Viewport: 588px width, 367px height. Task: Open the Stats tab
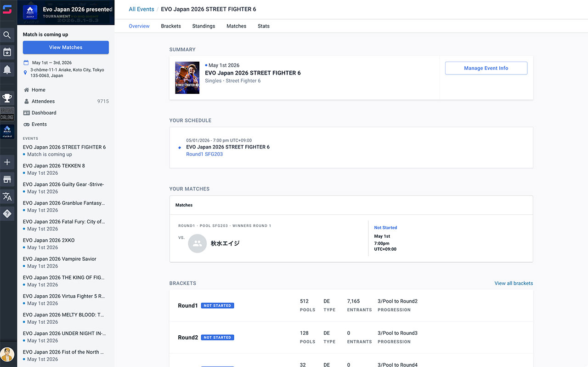(x=264, y=26)
